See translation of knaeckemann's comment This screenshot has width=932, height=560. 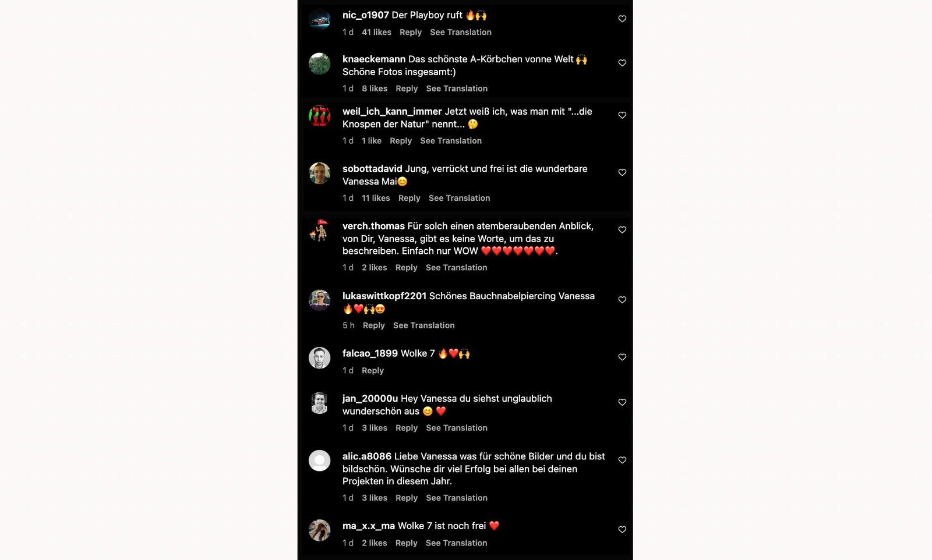(457, 89)
